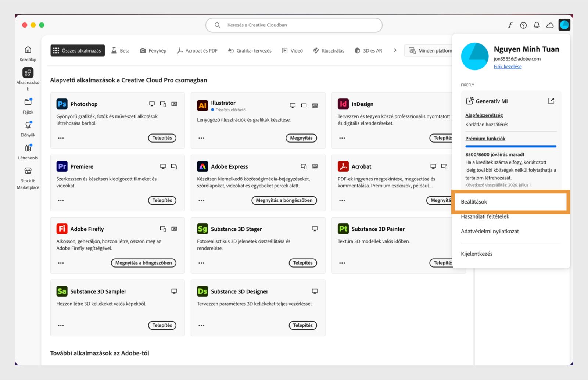This screenshot has height=380, width=588.
Task: Open the Fájlok sidebar icon
Action: (x=28, y=102)
